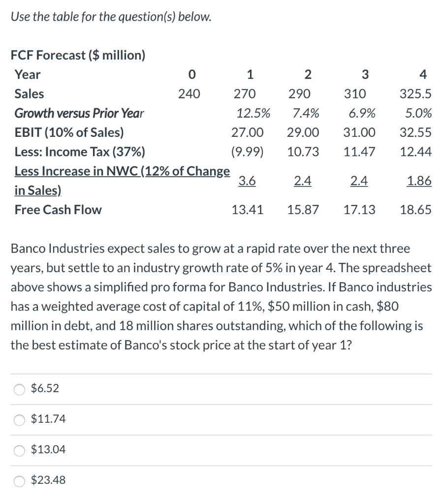The width and height of the screenshot is (442, 504).
Task: Click the $6.52 answer text label
Action: click(44, 389)
